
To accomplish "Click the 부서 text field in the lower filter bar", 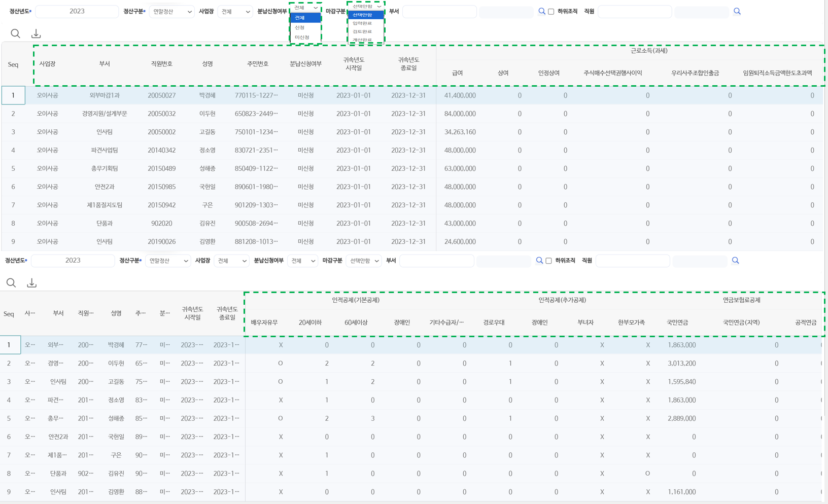I will (437, 261).
